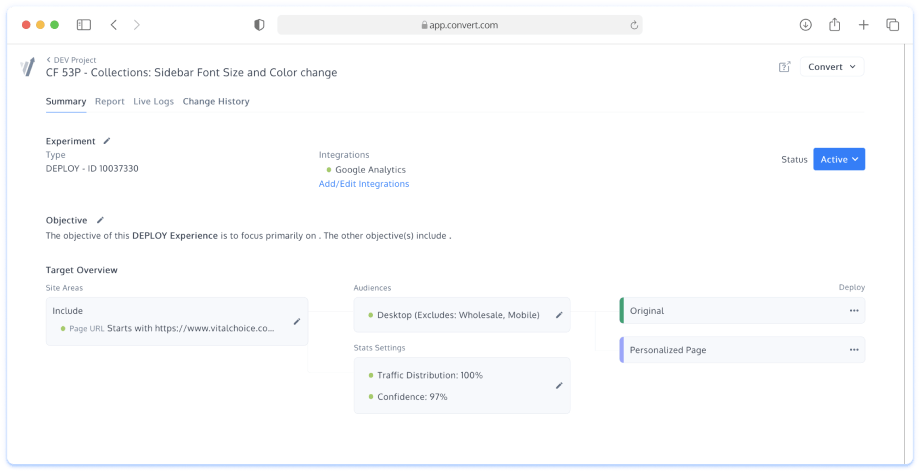Open the Active status dropdown
Screen dimensions: 920x473
click(x=838, y=159)
